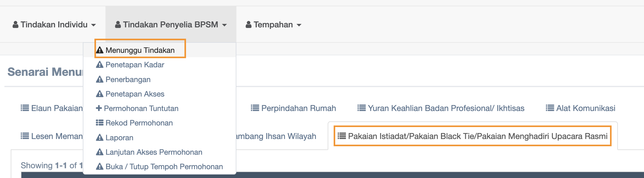Viewport: 644px width, 178px height.
Task: Click the user icon beside Tempahan
Action: (x=249, y=25)
